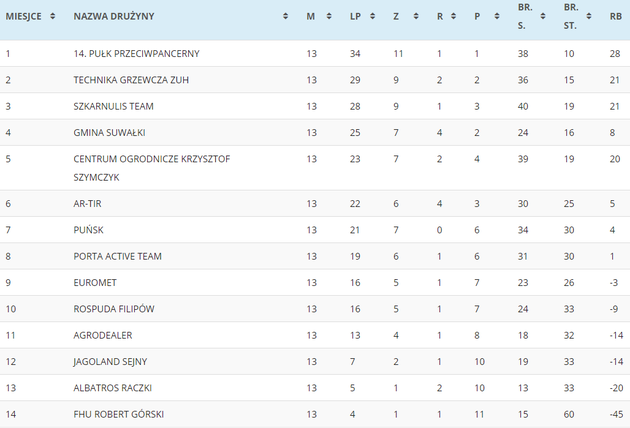Sort by LP points arrows icon
Screen dimensions: 630x428
pyautogui.click(x=372, y=16)
